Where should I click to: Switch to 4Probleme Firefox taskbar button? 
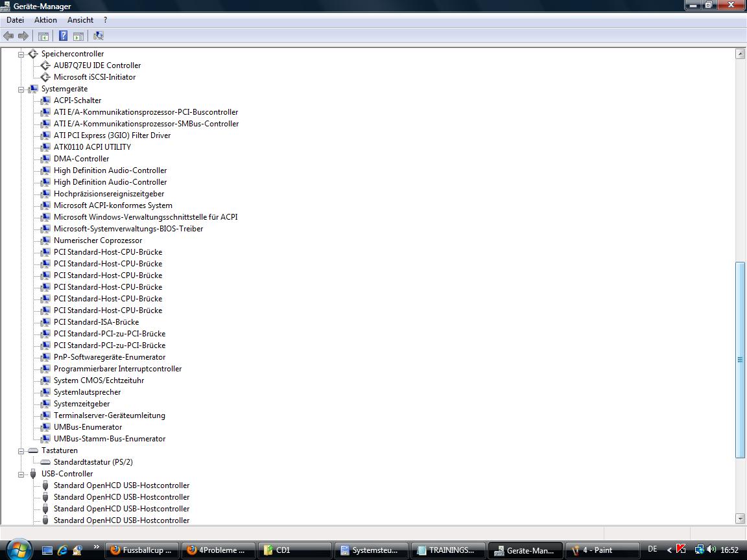click(218, 550)
